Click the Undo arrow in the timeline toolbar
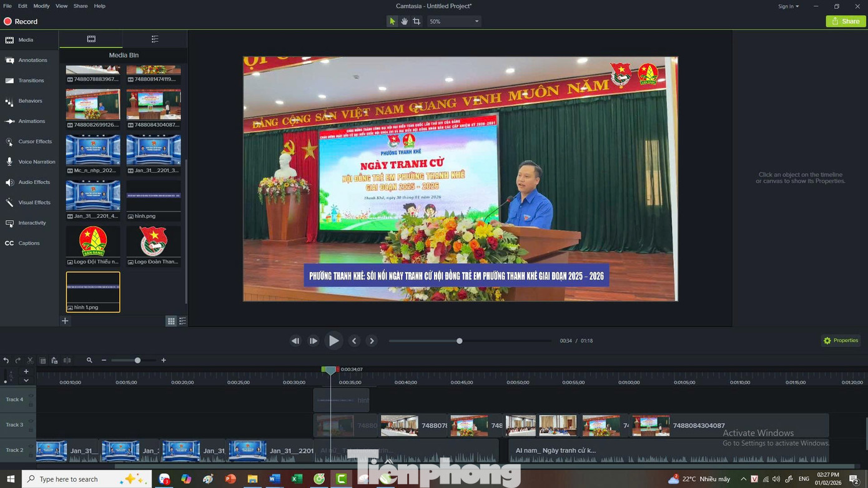868x488 pixels. (x=6, y=360)
